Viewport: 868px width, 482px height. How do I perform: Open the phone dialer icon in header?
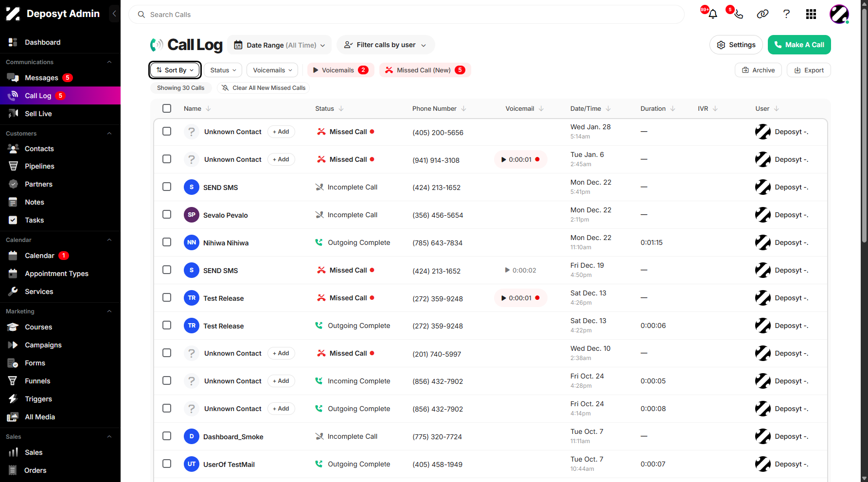coord(738,14)
